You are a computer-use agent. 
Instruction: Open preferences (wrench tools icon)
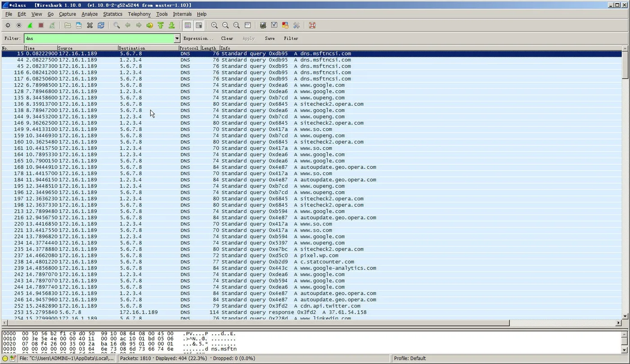296,25
